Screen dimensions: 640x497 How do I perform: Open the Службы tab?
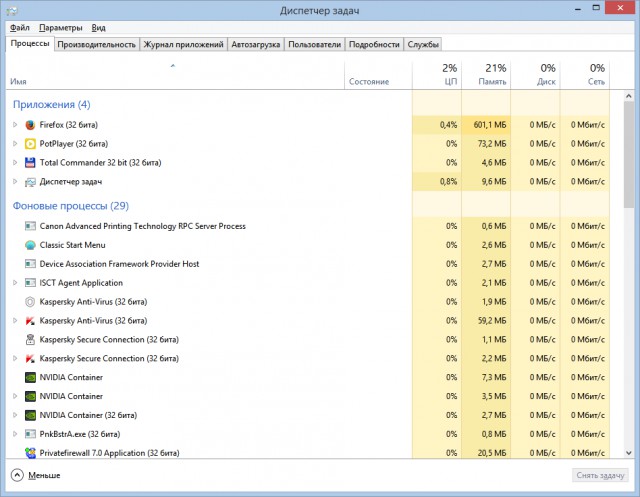(x=423, y=44)
